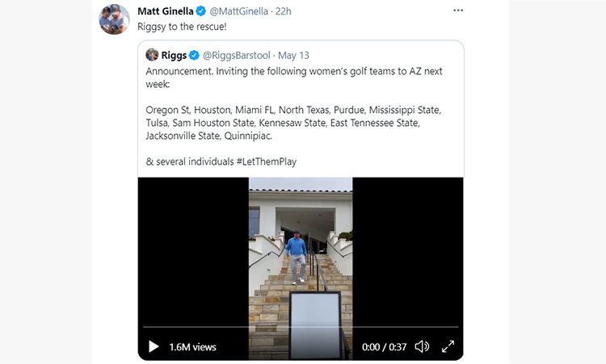Viewport: 606px width, 364px height.
Task: Open the Riggs display name in the quoted tweet
Action: [x=174, y=55]
